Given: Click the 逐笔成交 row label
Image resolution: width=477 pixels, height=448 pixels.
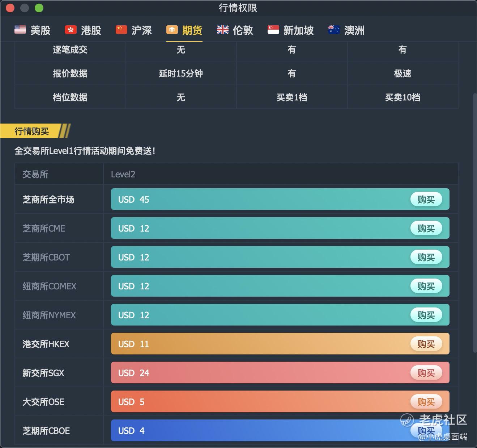Looking at the screenshot, I should coord(70,49).
